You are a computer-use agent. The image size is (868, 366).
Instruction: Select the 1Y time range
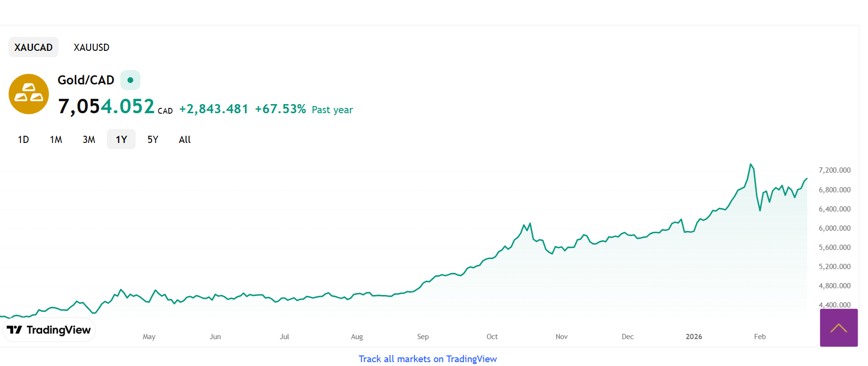click(121, 140)
